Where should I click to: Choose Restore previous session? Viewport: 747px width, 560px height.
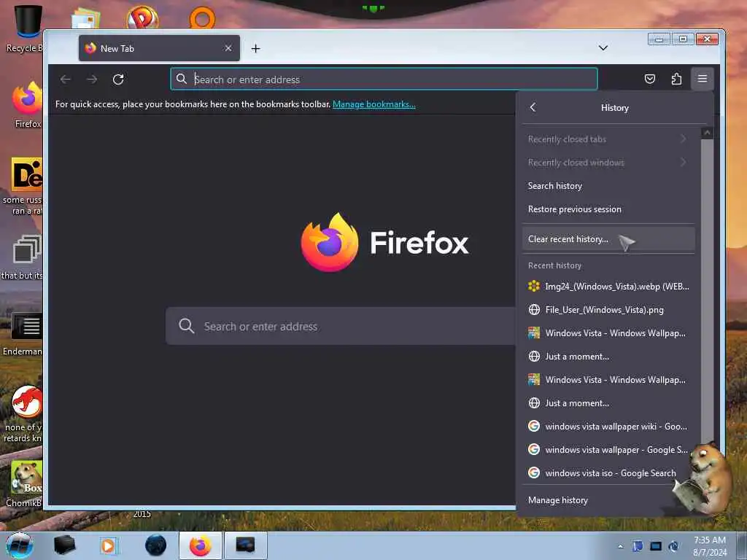point(608,209)
